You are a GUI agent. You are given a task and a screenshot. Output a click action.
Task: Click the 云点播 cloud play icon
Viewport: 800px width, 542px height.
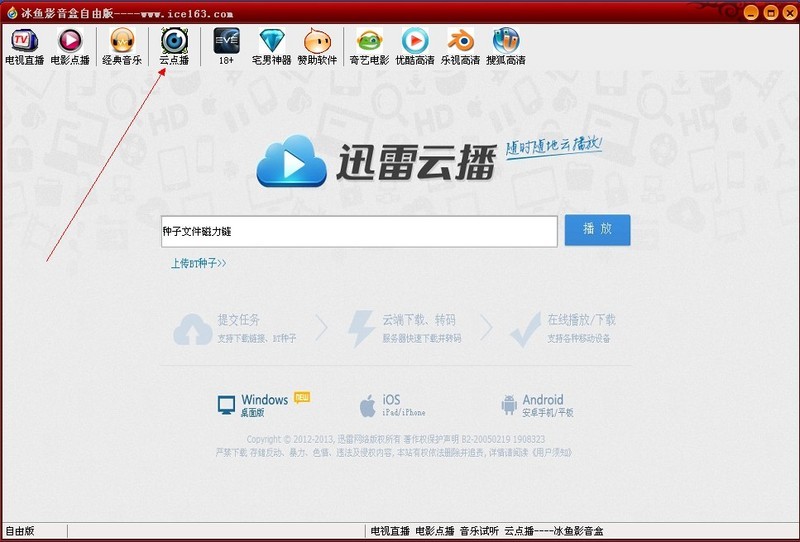(x=174, y=46)
